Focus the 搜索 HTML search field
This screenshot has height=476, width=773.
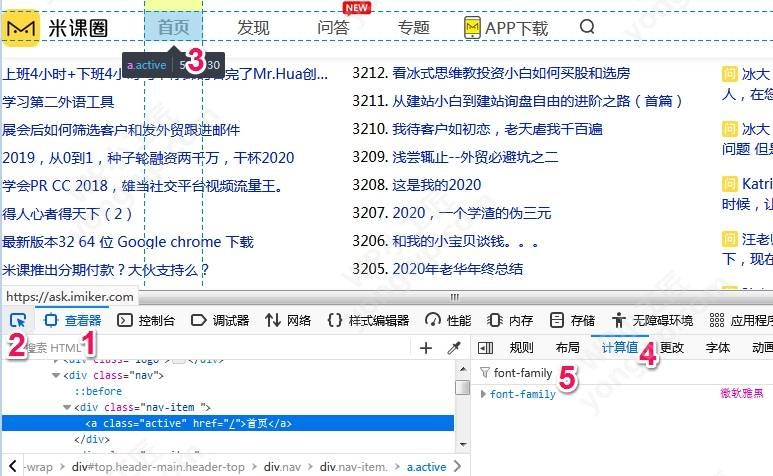(x=207, y=348)
